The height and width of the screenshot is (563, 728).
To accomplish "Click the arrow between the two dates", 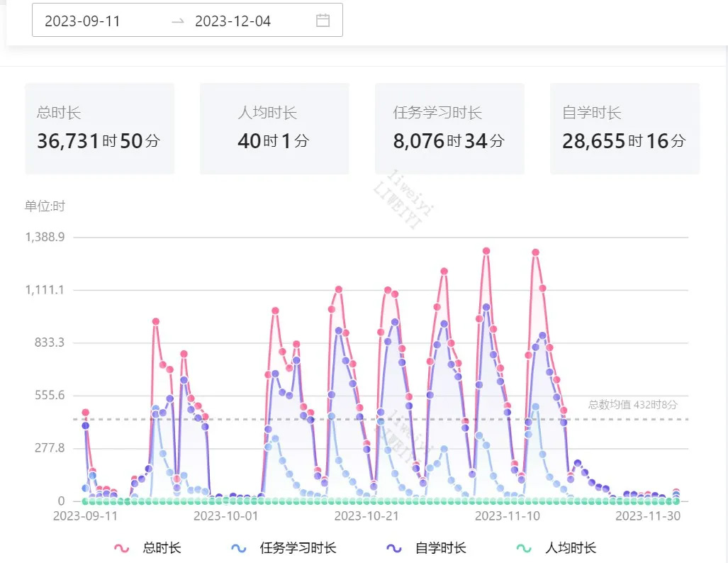I will pyautogui.click(x=178, y=21).
